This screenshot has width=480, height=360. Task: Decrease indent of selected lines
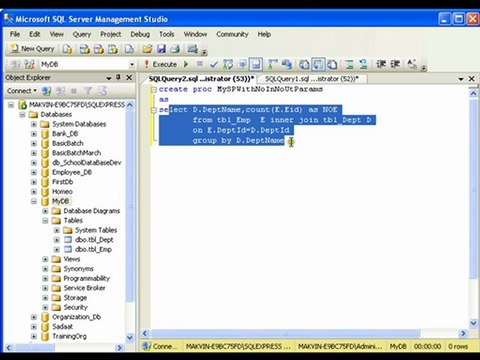click(x=381, y=64)
